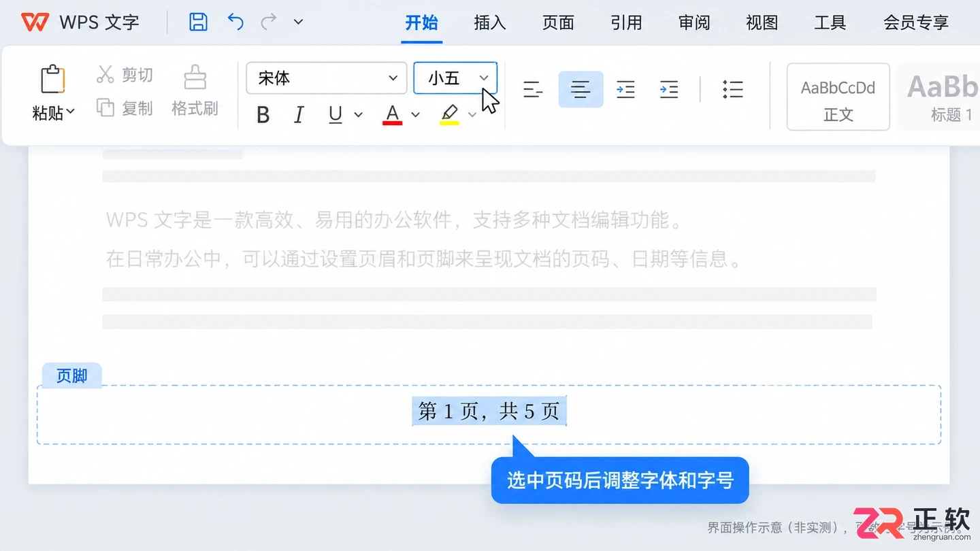Activate the 格式刷 format painter
Viewport: 980px width, 551px height.
(195, 91)
